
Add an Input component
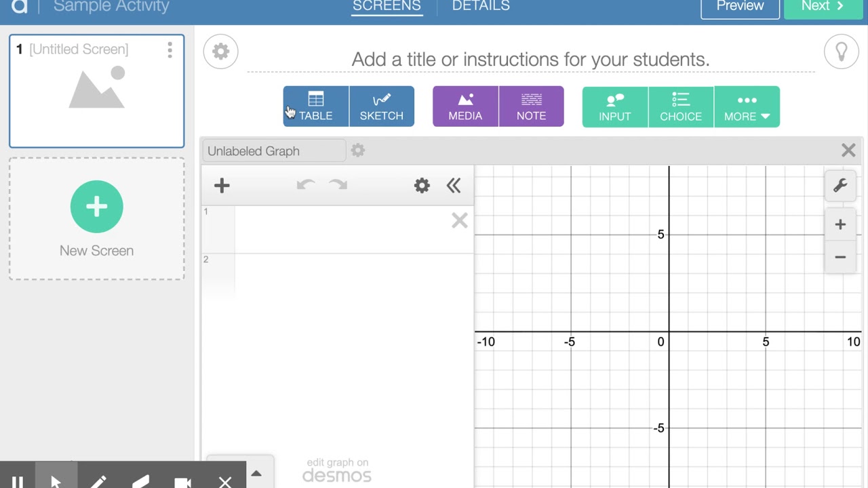[615, 107]
